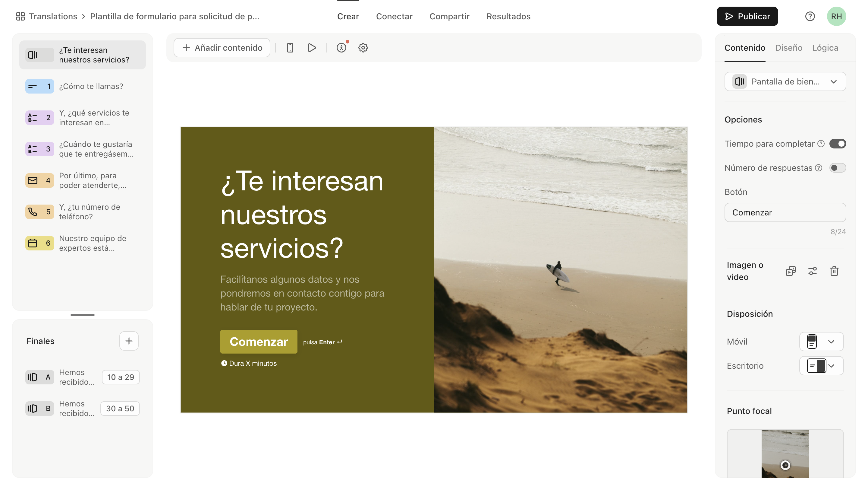Click the Añadir contenido button
868x490 pixels.
[222, 48]
